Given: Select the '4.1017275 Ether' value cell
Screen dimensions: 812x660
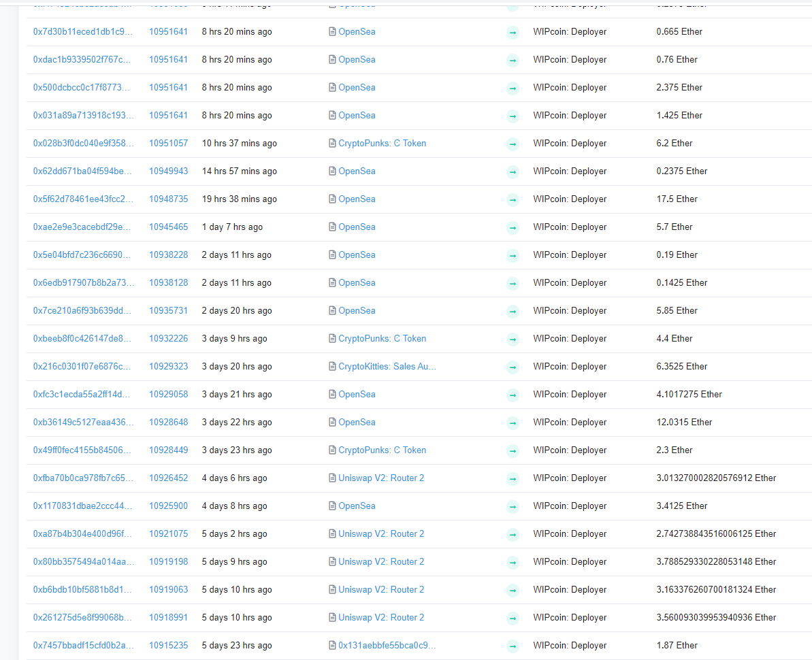Looking at the screenshot, I should coord(689,395).
